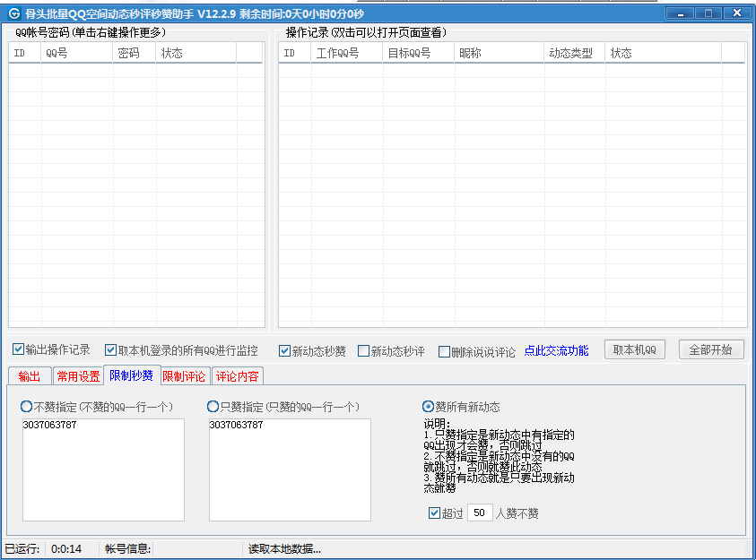
Task: Switch to 输出 tab
Action: [x=30, y=376]
